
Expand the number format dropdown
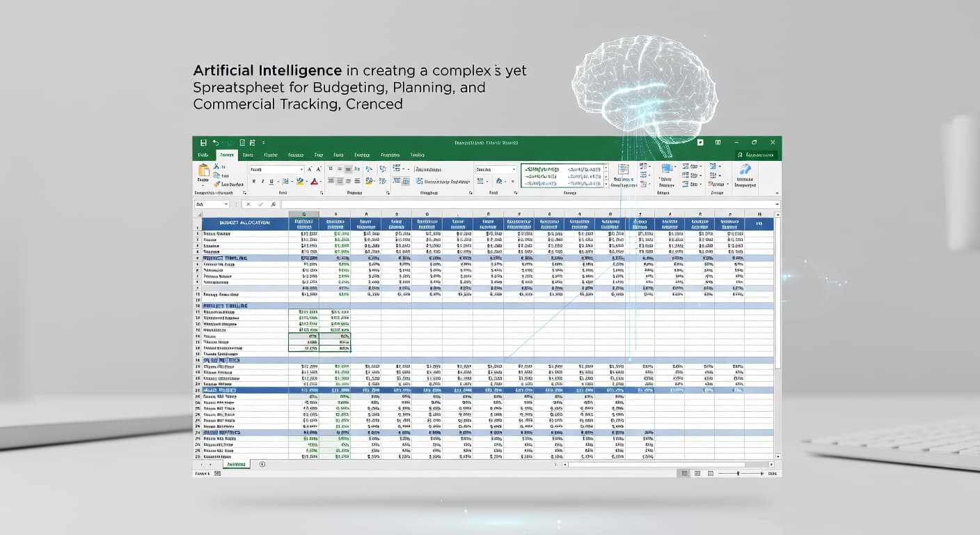514,169
